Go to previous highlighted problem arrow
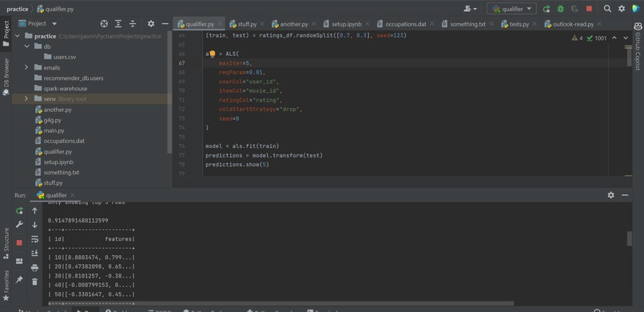The image size is (644, 312). pos(614,38)
